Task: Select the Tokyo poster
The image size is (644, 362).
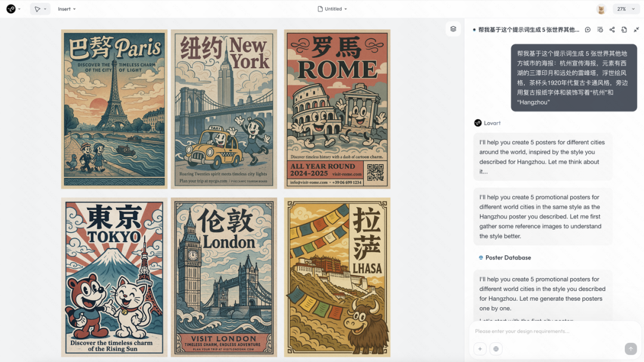Action: 114,277
